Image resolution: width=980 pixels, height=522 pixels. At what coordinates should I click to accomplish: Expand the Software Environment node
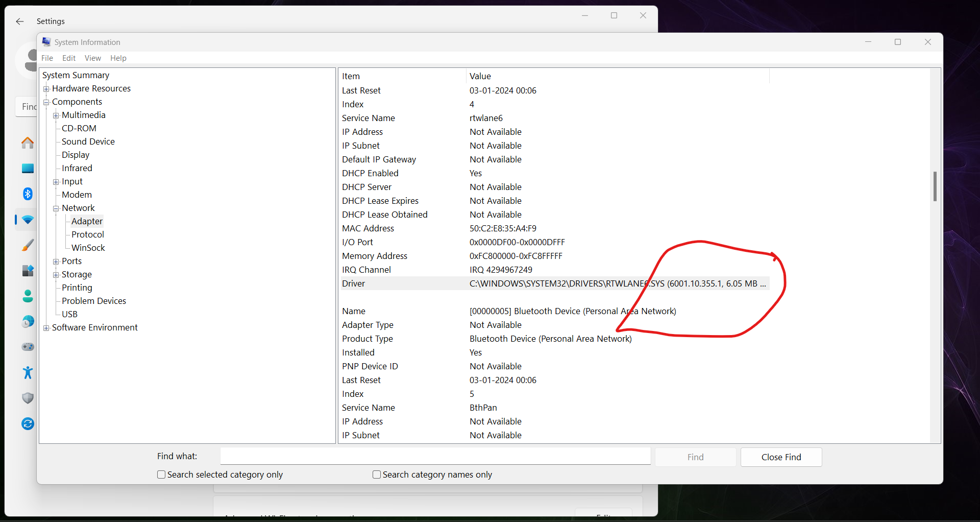(46, 327)
